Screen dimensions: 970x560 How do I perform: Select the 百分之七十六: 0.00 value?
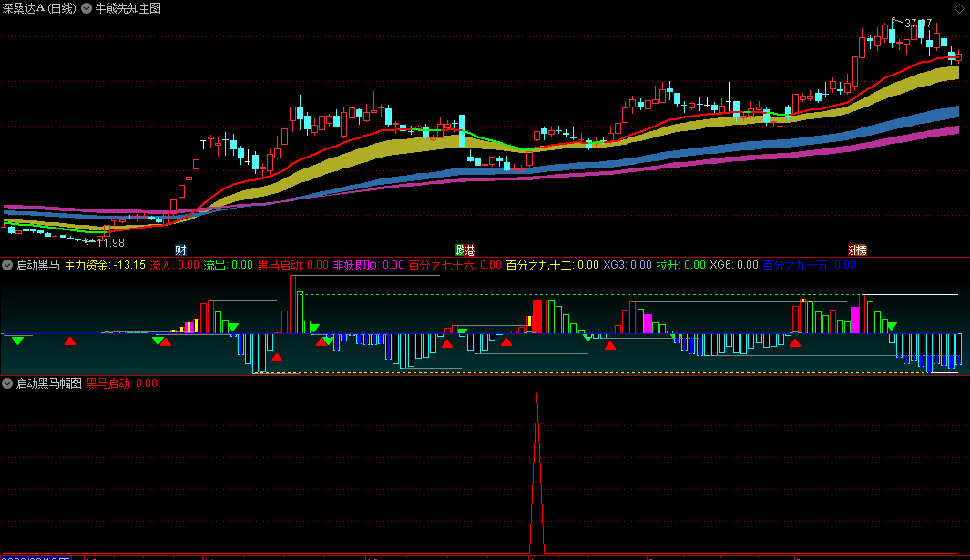tap(454, 265)
